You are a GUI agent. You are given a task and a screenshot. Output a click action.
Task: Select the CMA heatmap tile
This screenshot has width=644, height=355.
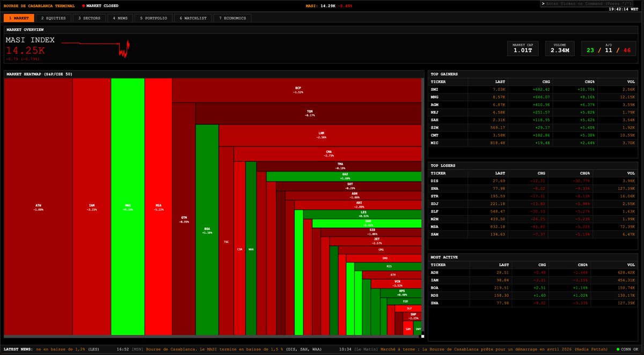coord(328,153)
